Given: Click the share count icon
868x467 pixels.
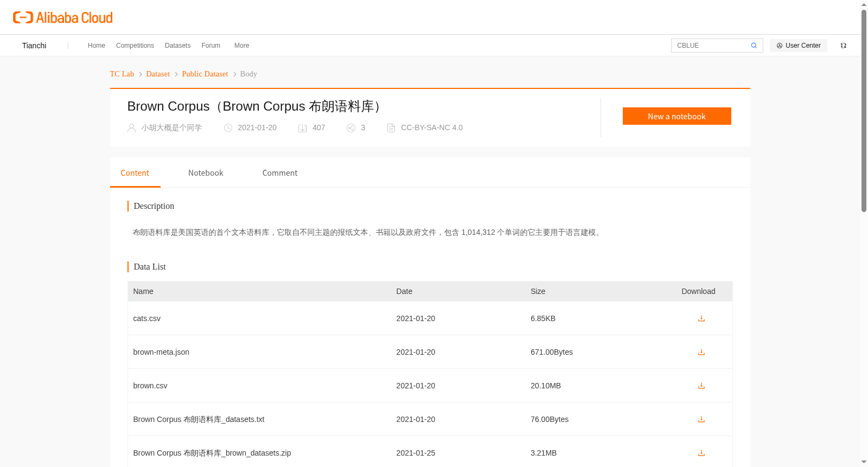Looking at the screenshot, I should point(351,128).
